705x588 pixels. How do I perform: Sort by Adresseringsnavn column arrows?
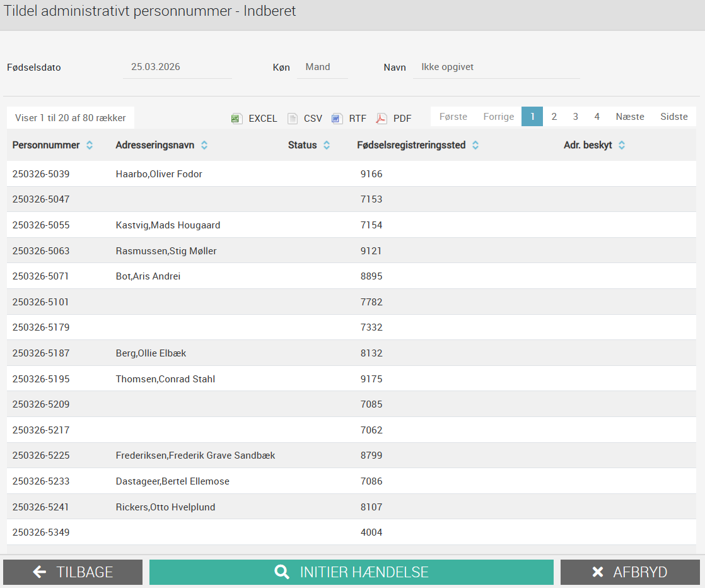[x=204, y=145]
